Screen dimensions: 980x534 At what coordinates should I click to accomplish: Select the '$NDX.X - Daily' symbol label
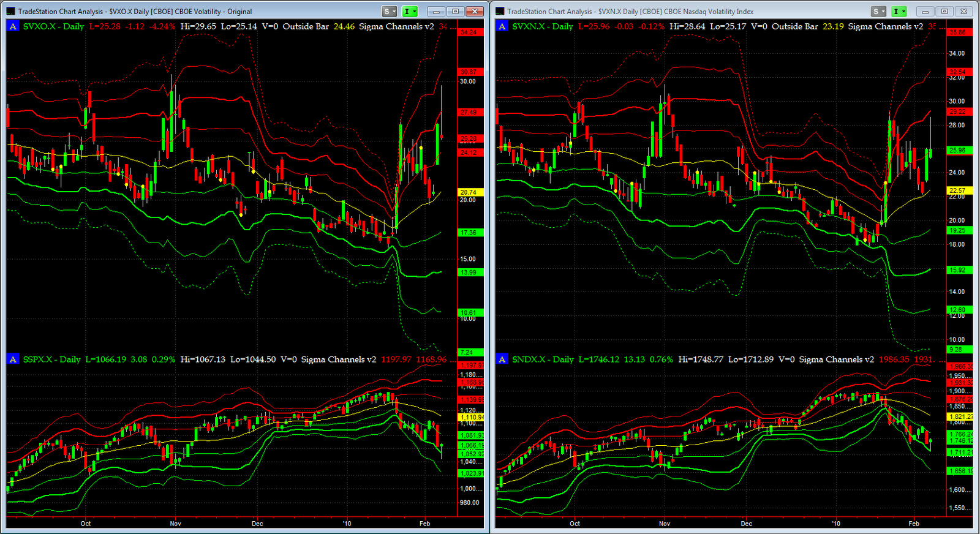click(543, 359)
